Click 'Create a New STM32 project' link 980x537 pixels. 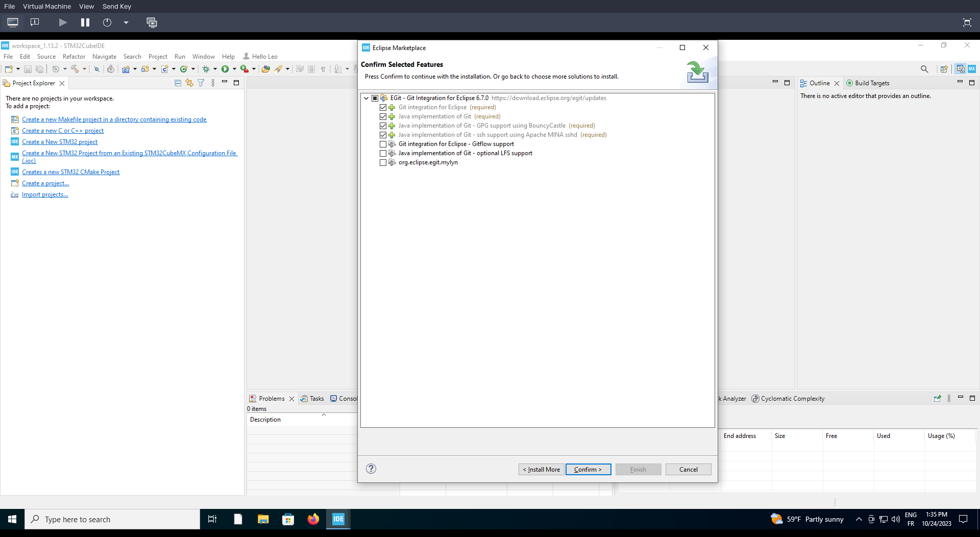coord(60,142)
